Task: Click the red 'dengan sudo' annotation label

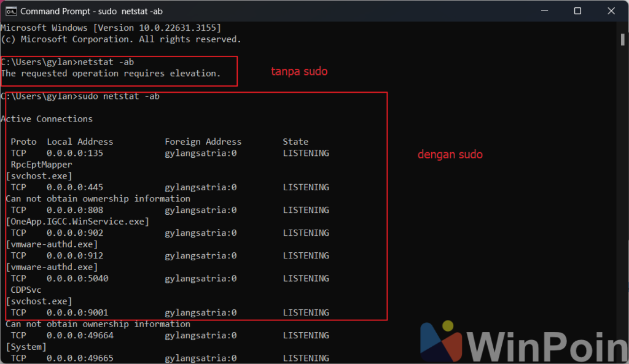Action: pos(450,155)
